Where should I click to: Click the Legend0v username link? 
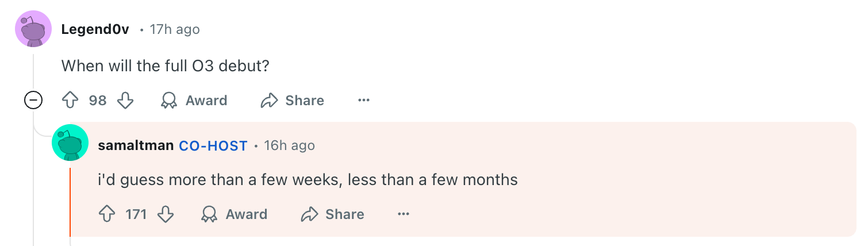point(95,29)
